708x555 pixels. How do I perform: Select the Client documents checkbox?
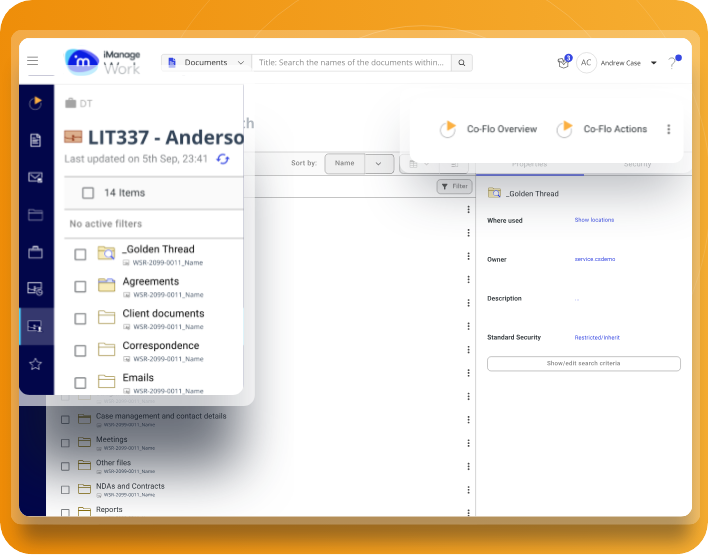click(x=80, y=318)
